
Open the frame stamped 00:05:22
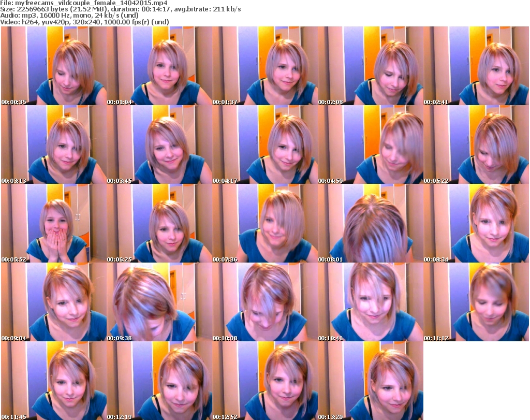click(476, 144)
